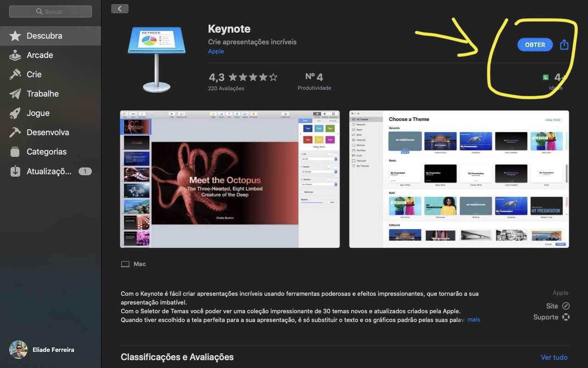
Task: Open the Site link
Action: [x=558, y=306]
